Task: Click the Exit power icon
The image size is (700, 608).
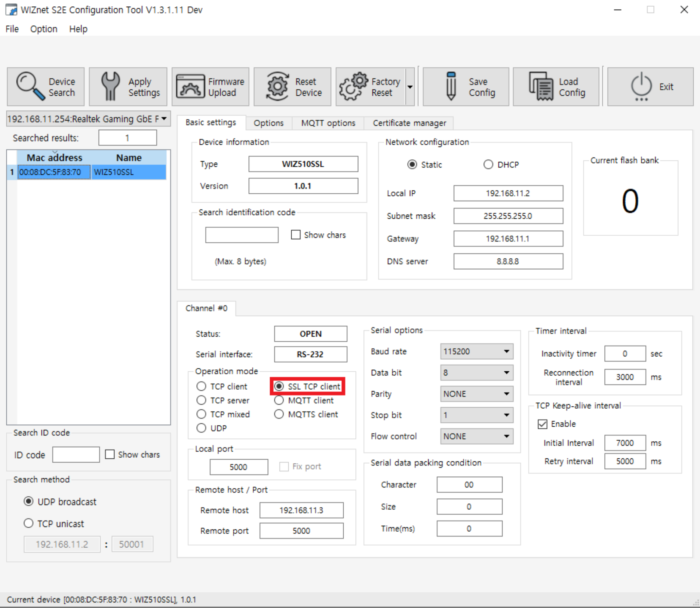Action: point(641,86)
